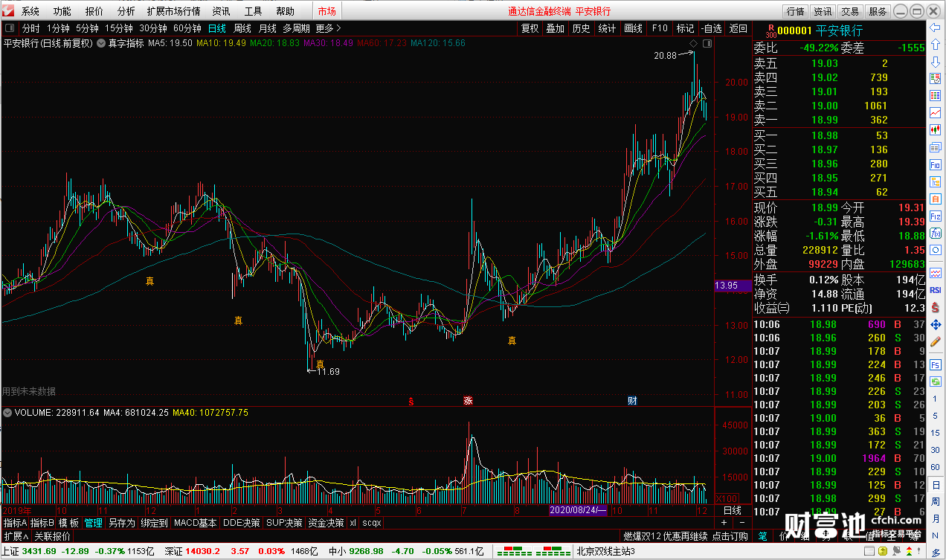Click the RSI sidebar icon
Viewport: 946px width, 560px height.
coord(936,290)
